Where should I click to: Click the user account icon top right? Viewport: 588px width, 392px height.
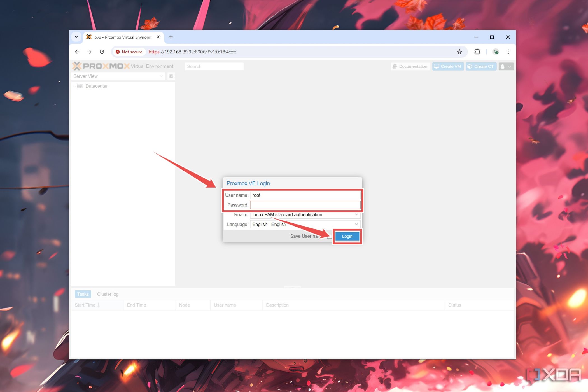pyautogui.click(x=505, y=66)
